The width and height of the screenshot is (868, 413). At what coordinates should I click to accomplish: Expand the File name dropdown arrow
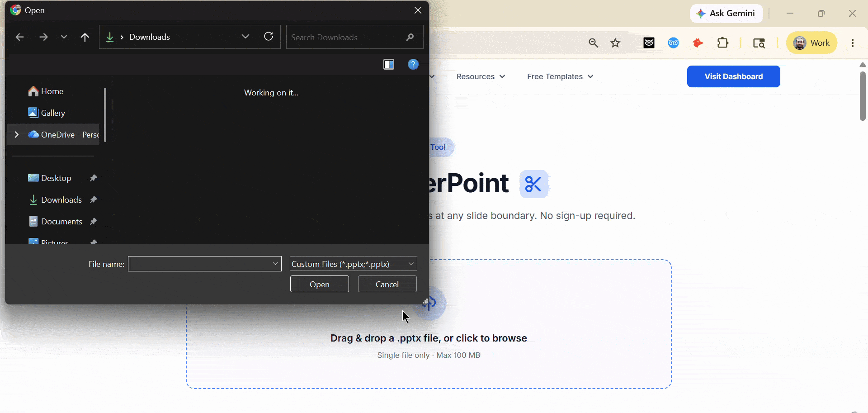point(275,264)
